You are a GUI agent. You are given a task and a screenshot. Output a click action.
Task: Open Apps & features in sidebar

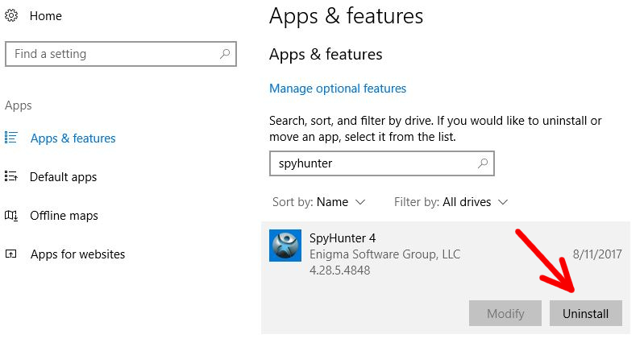[73, 138]
